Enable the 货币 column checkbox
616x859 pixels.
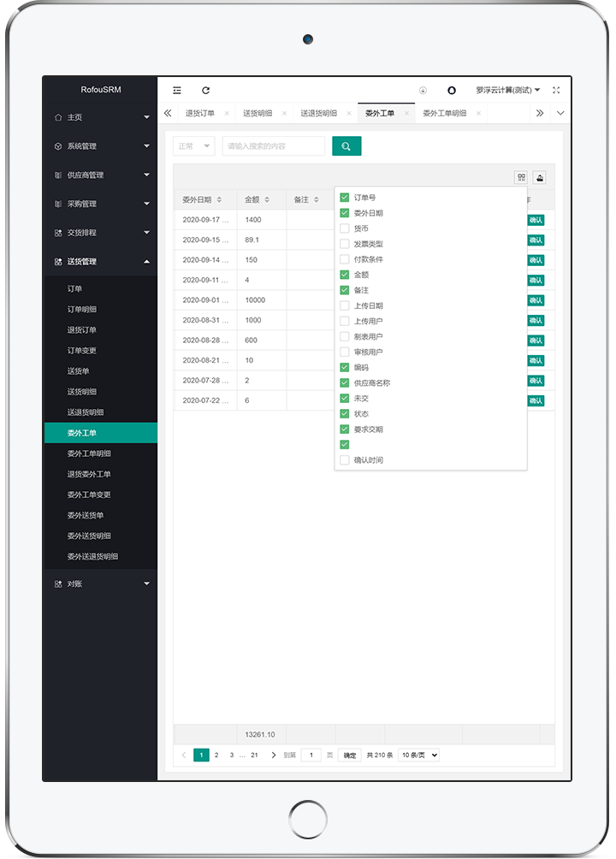tap(345, 228)
